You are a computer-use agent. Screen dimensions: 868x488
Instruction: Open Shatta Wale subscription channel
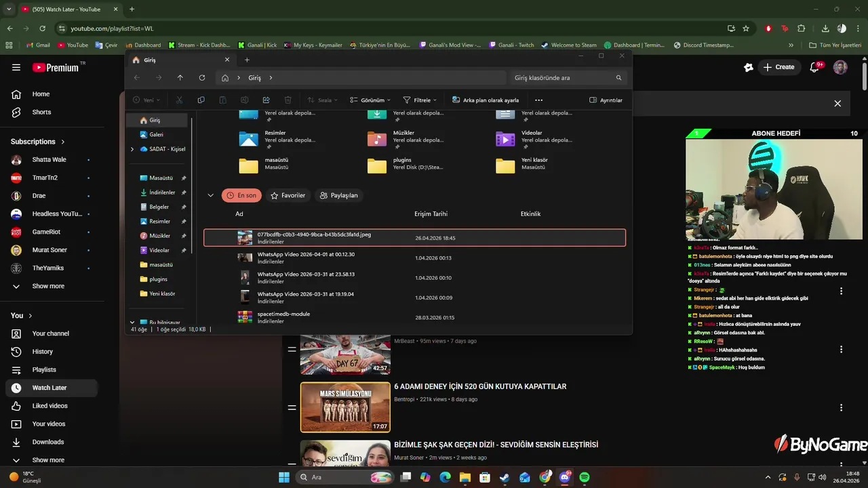point(50,160)
